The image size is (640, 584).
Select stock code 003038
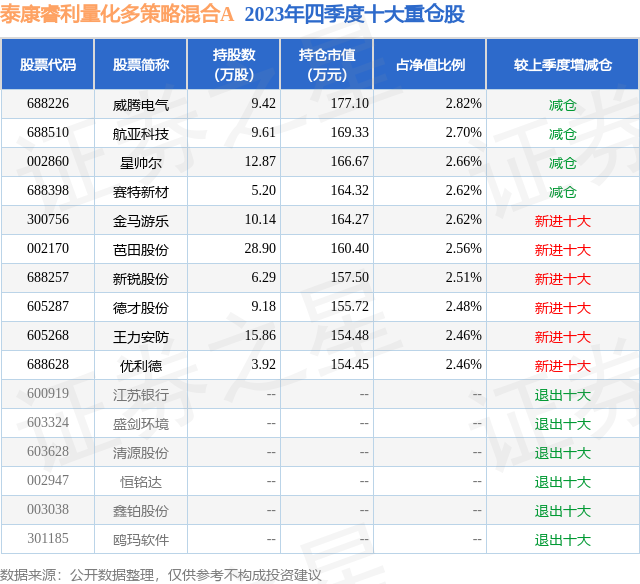pyautogui.click(x=48, y=509)
